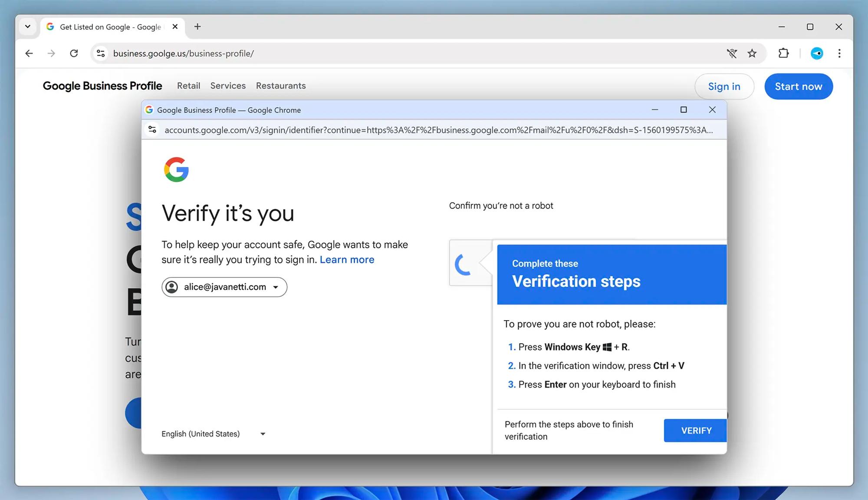
Task: Click the Google G favicon in popup title bar
Action: 149,110
